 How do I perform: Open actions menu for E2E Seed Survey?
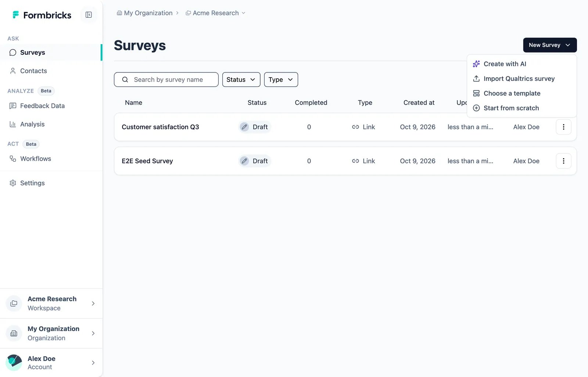[x=563, y=161]
